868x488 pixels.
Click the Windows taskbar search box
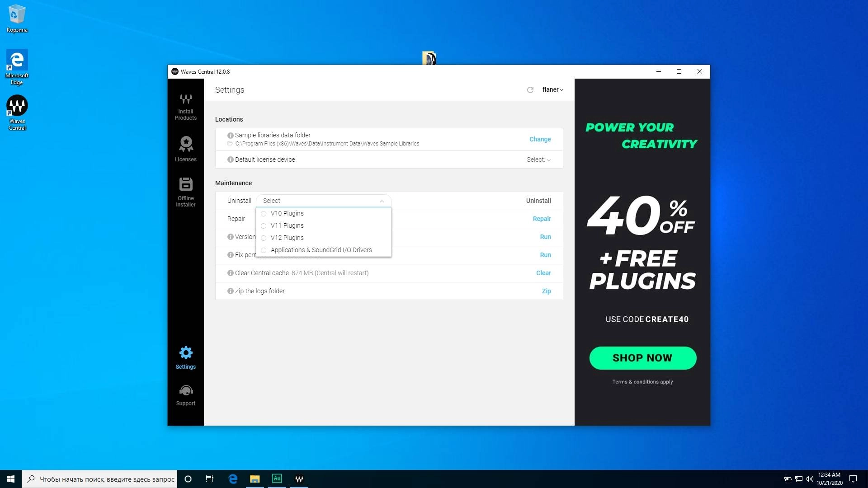point(99,479)
